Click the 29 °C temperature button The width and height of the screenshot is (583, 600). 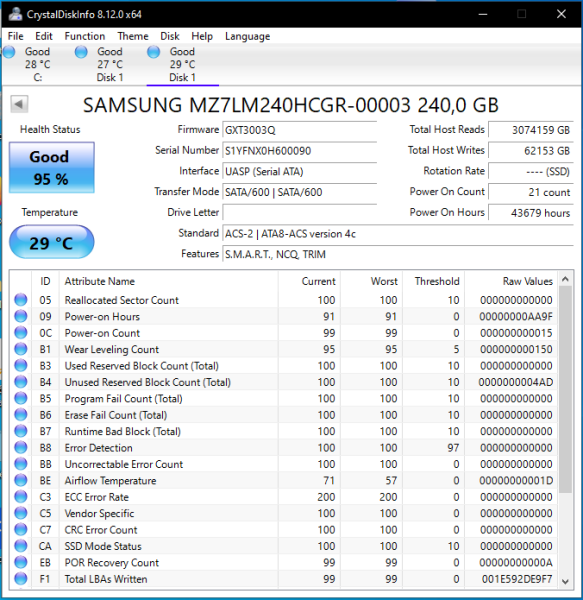click(52, 242)
